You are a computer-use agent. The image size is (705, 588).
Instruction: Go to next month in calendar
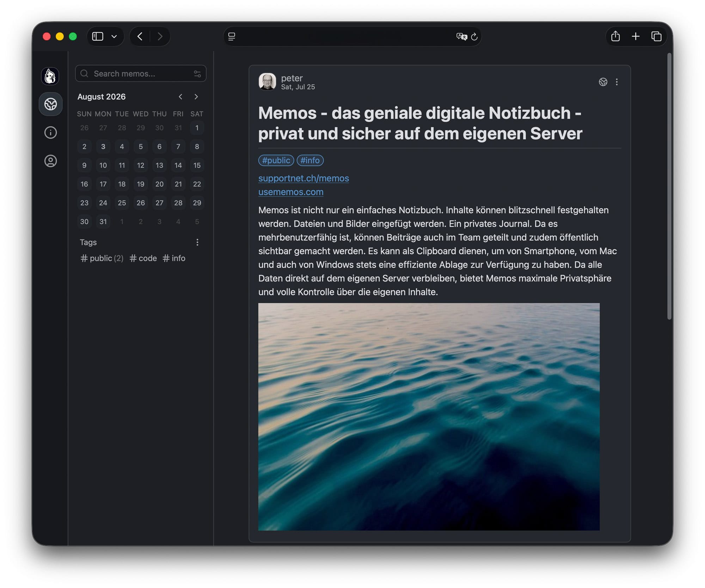click(x=196, y=97)
